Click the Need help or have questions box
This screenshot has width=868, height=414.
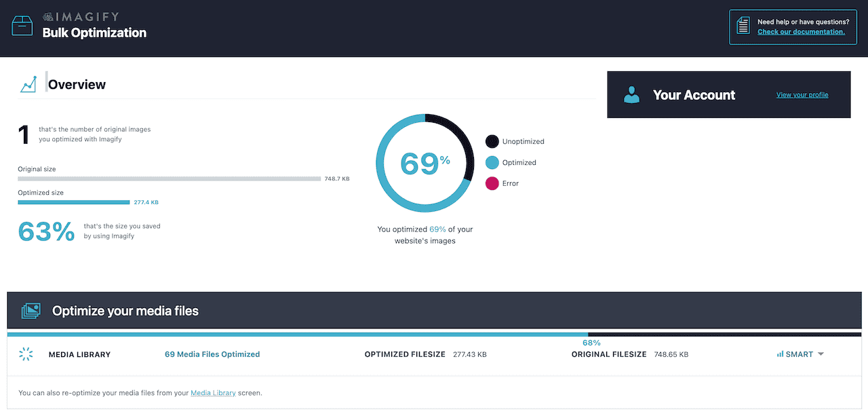click(793, 26)
